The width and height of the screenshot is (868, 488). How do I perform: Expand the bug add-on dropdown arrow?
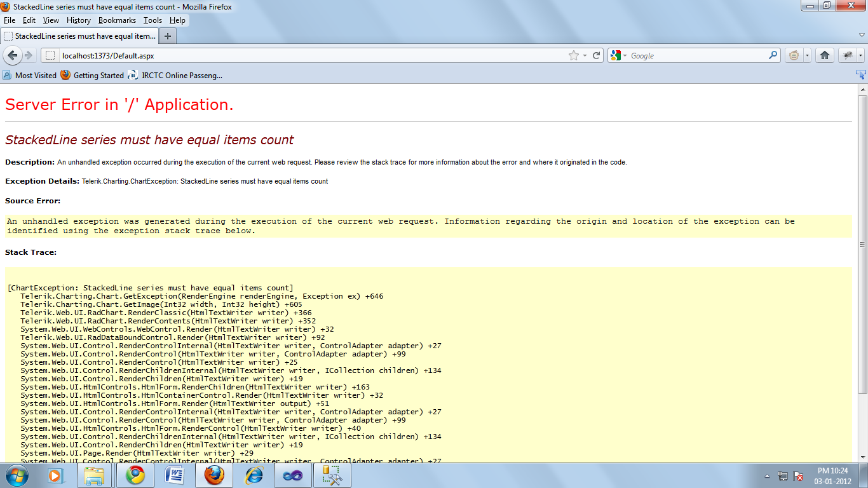click(860, 55)
